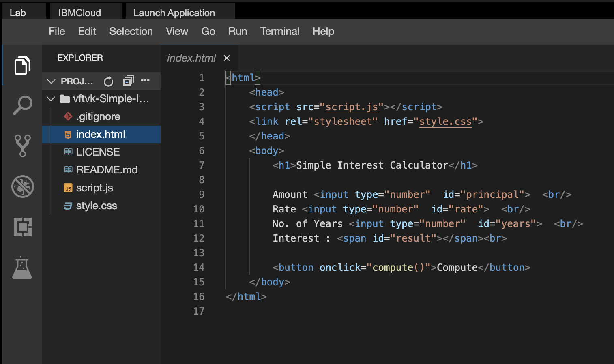
Task: Open explorer more actions menu
Action: tap(145, 81)
